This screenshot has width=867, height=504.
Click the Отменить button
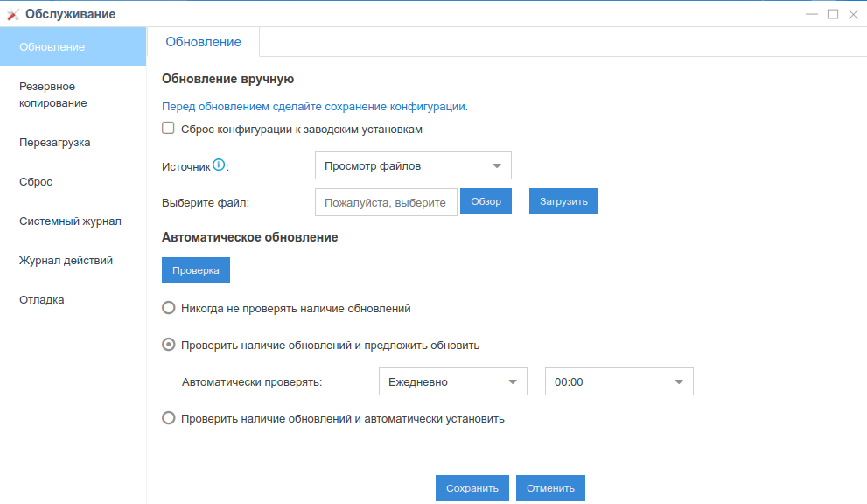point(550,488)
